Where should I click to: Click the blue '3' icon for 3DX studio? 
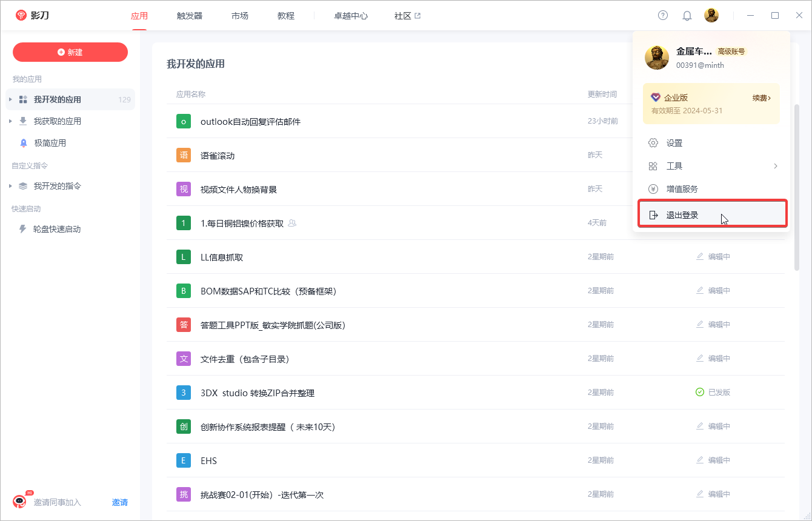click(x=184, y=393)
